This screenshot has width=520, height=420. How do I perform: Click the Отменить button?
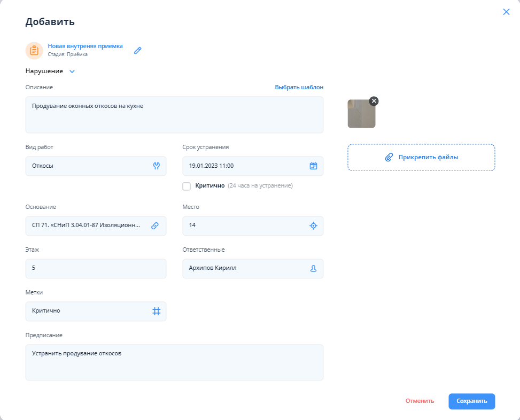tap(420, 401)
